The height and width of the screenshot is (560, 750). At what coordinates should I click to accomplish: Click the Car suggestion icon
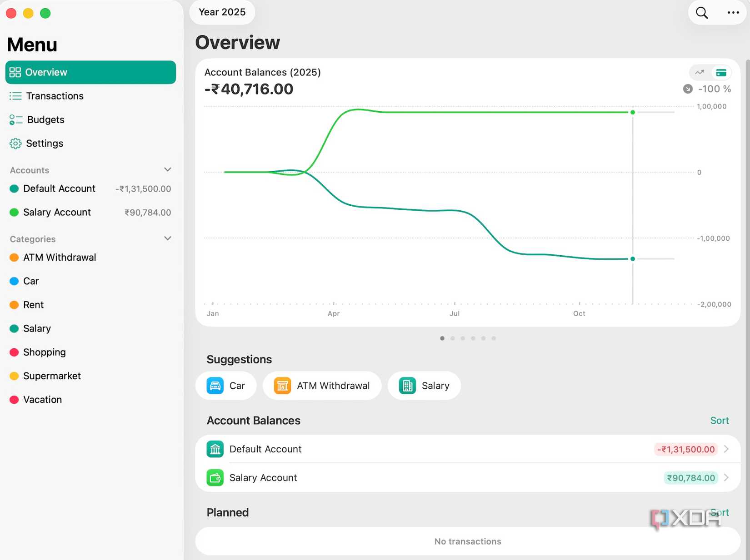pyautogui.click(x=215, y=386)
